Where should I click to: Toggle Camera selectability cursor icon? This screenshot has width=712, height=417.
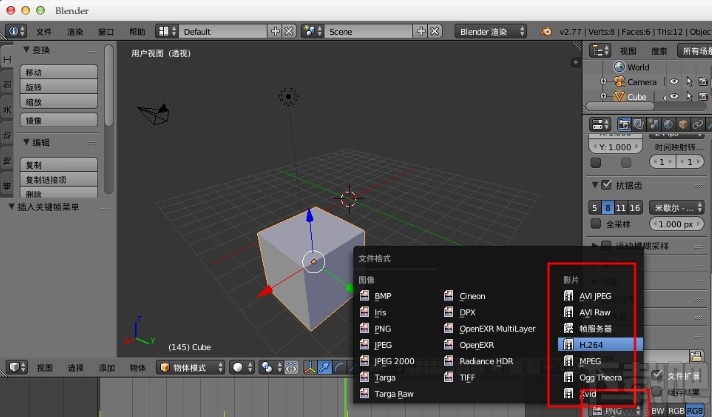click(689, 82)
